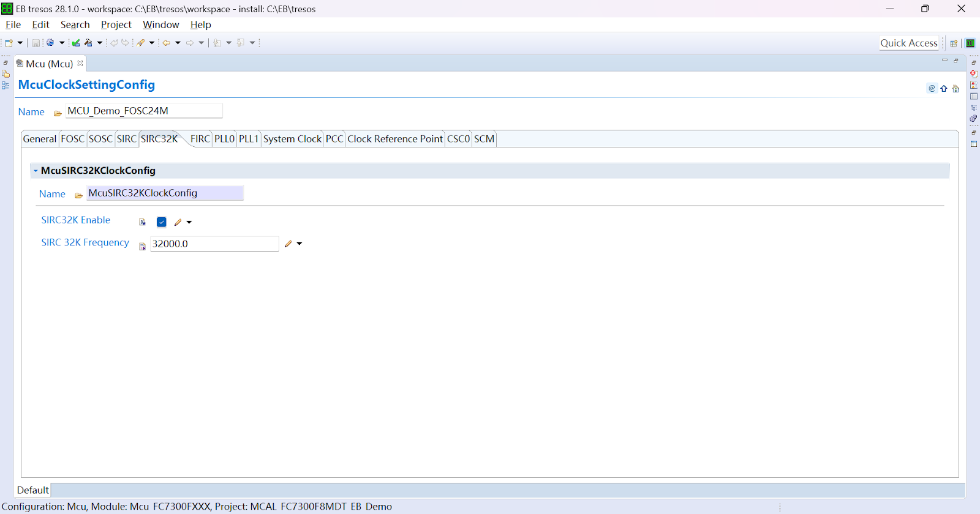Viewport: 980px width, 514px height.
Task: Select the ECU perspective icon at top right
Action: (x=970, y=43)
